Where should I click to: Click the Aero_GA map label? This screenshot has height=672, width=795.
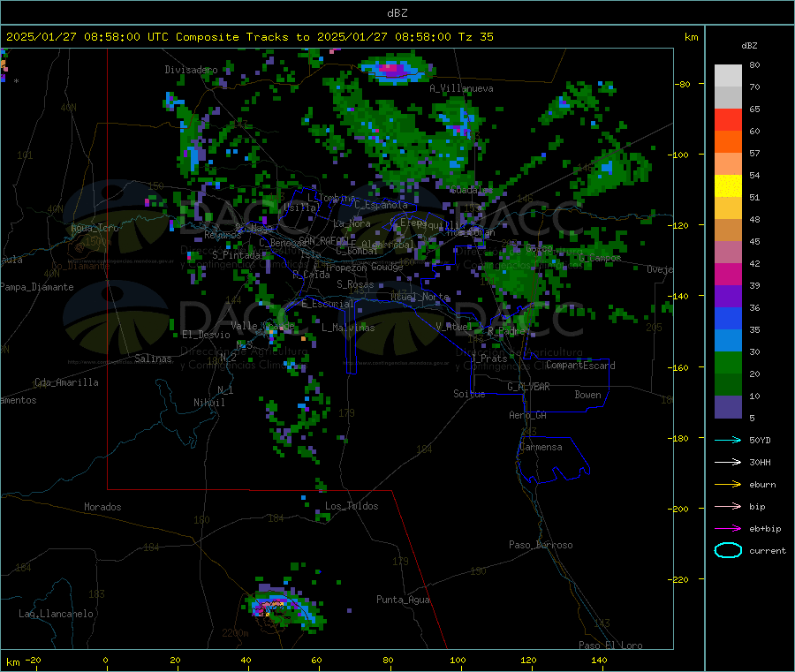click(528, 415)
